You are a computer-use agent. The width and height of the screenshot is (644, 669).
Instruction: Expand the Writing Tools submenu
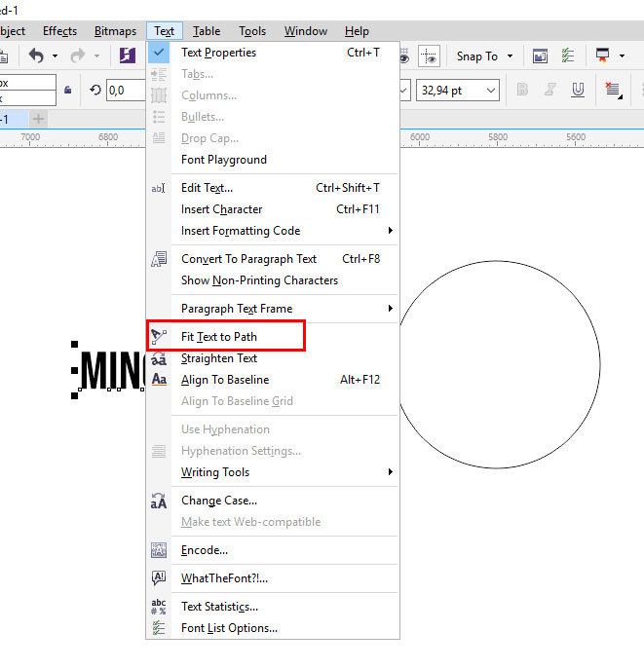273,472
